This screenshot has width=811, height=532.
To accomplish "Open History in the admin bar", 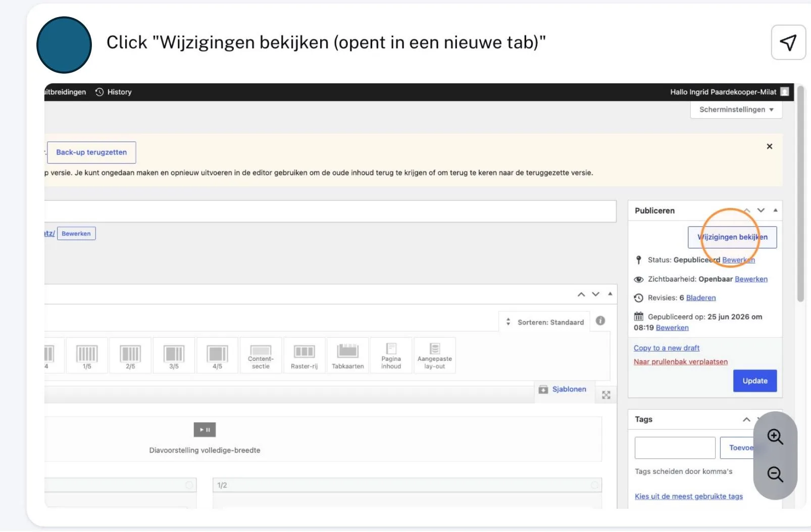I will click(x=114, y=92).
